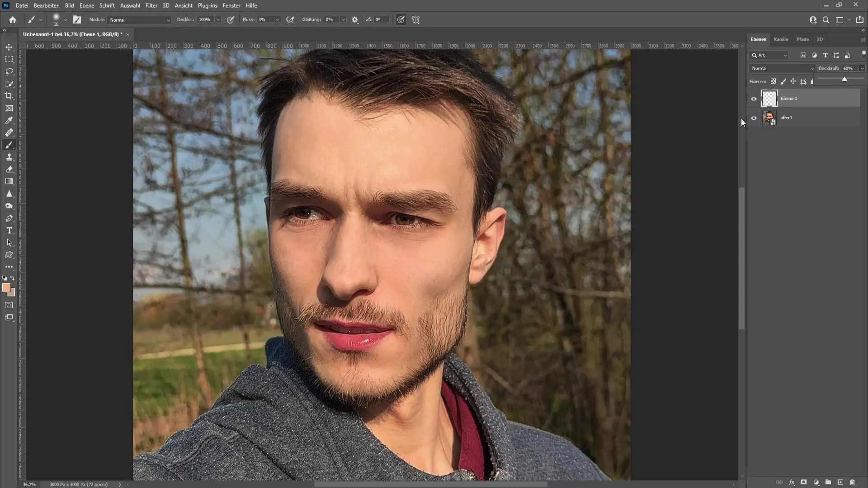Screen dimensions: 868x488
Task: Select the Eyedropper tool
Action: [9, 120]
